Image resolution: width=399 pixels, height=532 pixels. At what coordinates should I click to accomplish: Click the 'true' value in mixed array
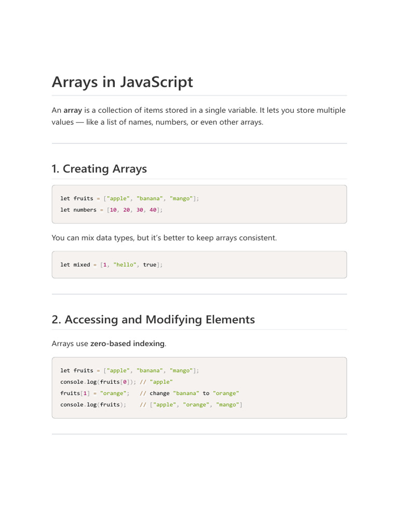coord(150,264)
